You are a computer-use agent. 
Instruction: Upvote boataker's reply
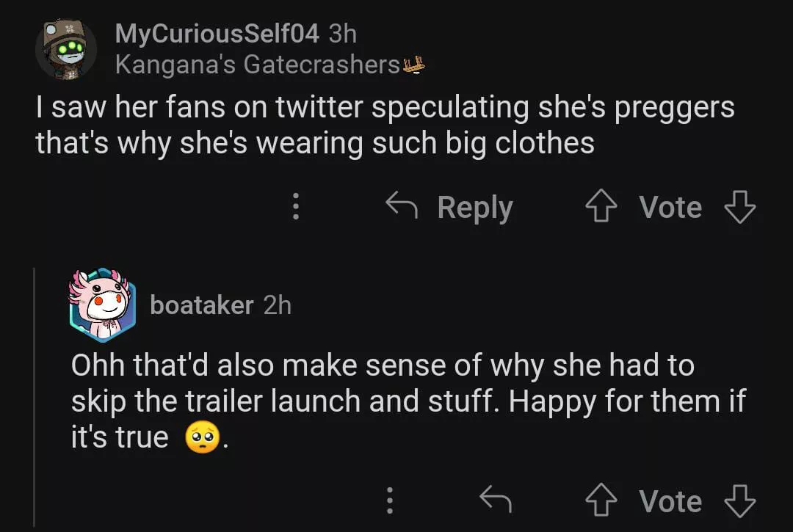pyautogui.click(x=601, y=502)
